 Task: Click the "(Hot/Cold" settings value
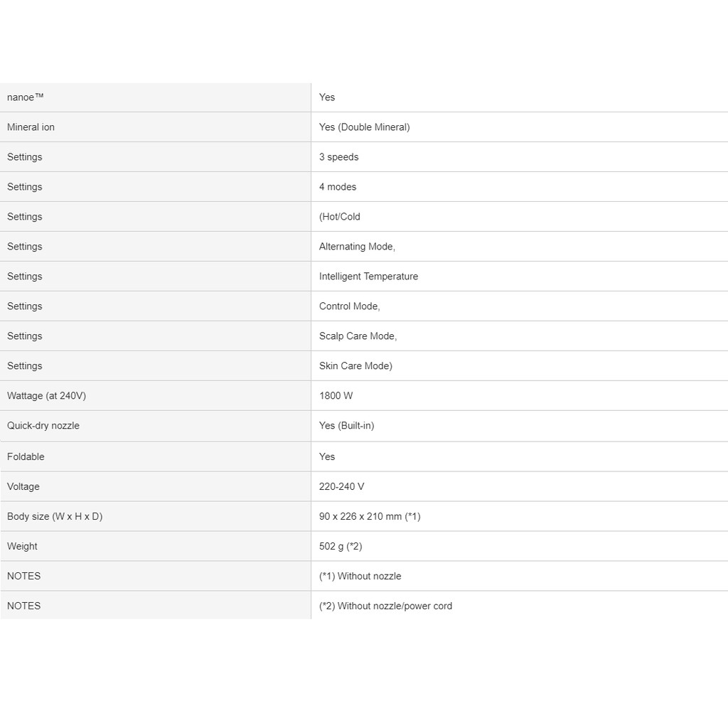click(x=340, y=217)
